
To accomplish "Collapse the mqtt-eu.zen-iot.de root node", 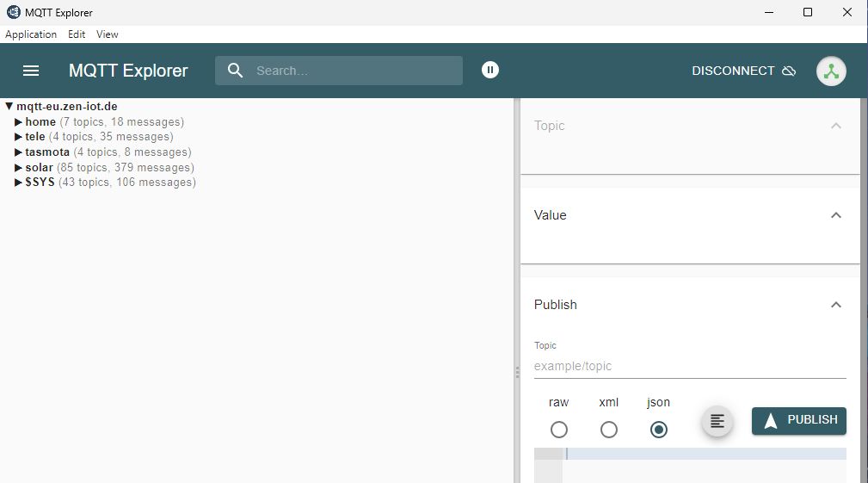I will 9,107.
